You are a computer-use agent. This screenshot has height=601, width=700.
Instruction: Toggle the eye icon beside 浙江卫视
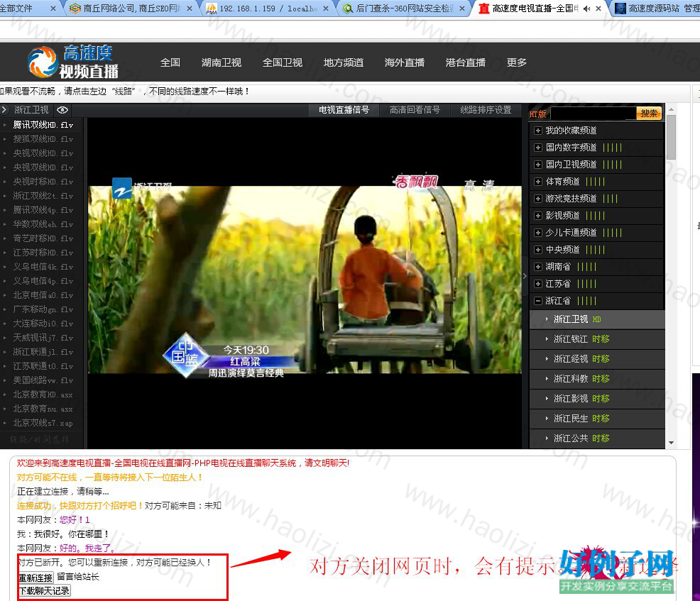point(62,110)
